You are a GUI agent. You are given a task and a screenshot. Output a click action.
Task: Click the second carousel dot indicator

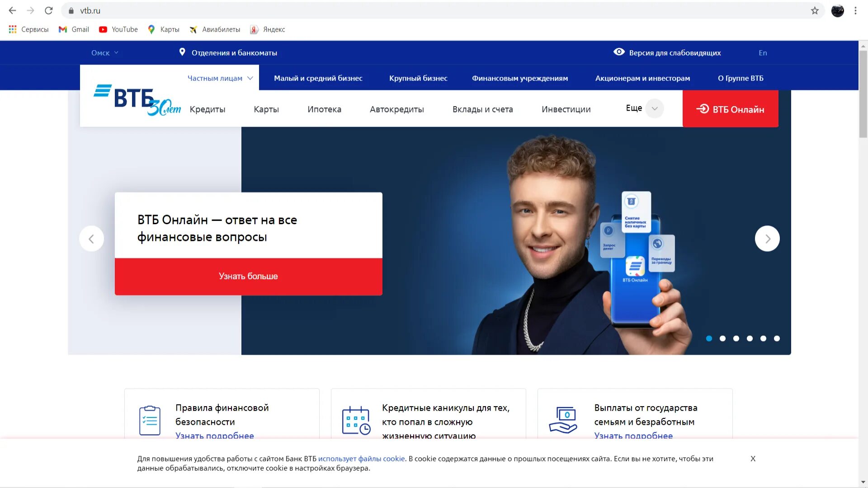click(x=722, y=338)
